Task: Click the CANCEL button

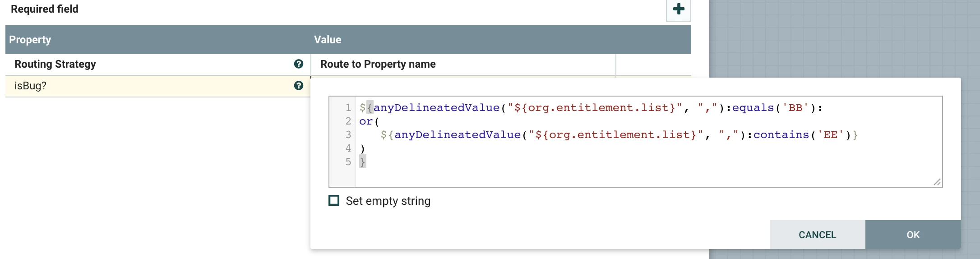Action: (817, 235)
